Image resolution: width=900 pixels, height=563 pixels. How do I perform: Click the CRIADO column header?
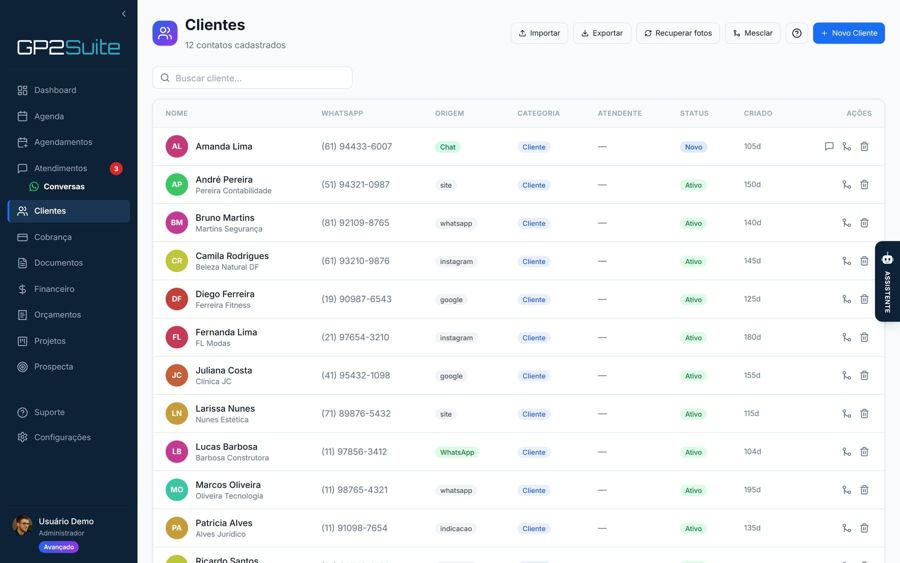758,114
